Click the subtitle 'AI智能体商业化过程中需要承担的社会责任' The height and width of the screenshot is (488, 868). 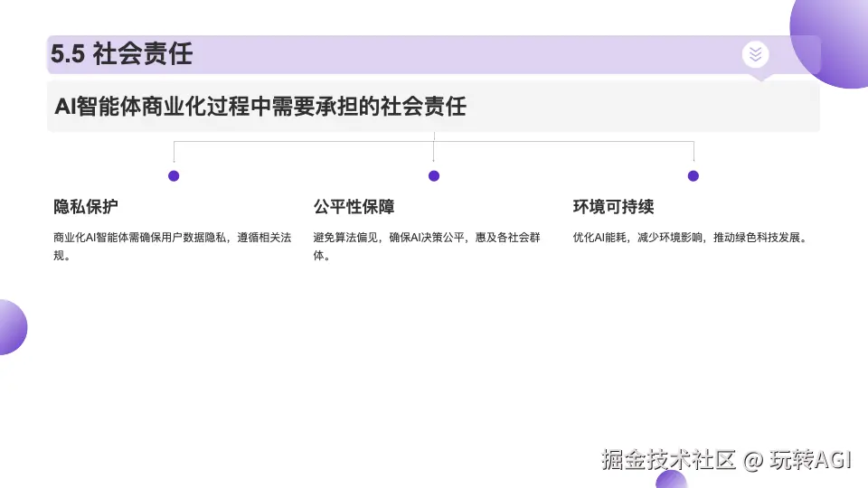(260, 107)
